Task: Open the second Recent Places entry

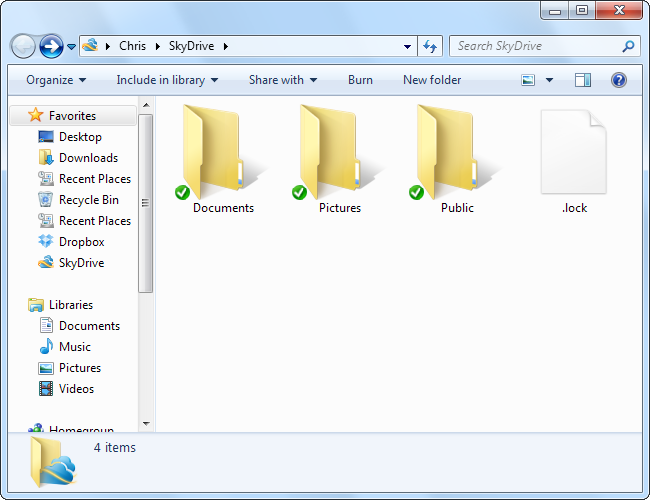Action: (95, 221)
